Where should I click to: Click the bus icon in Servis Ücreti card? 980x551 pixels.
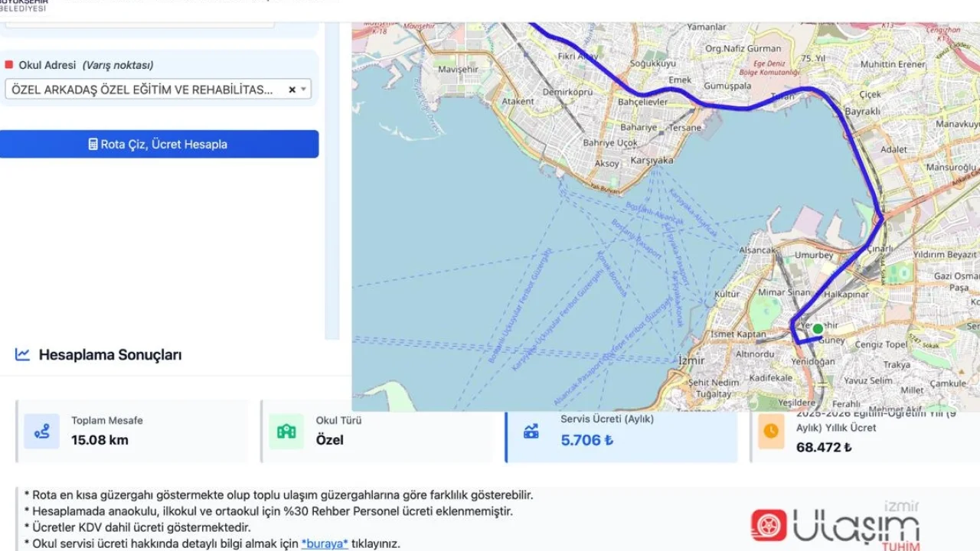pyautogui.click(x=531, y=432)
